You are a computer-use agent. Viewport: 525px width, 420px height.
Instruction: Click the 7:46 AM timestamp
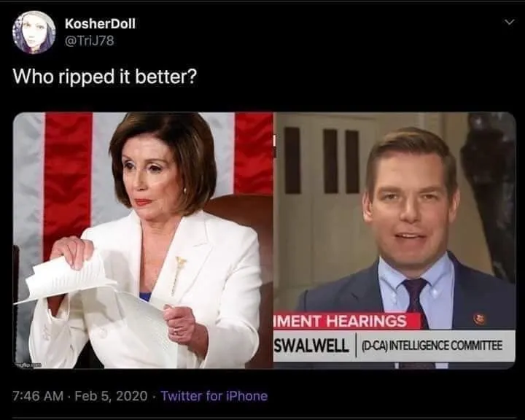tap(38, 396)
